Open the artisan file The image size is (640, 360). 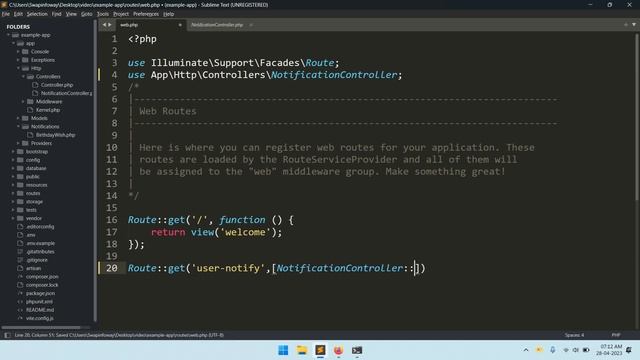tap(33, 268)
